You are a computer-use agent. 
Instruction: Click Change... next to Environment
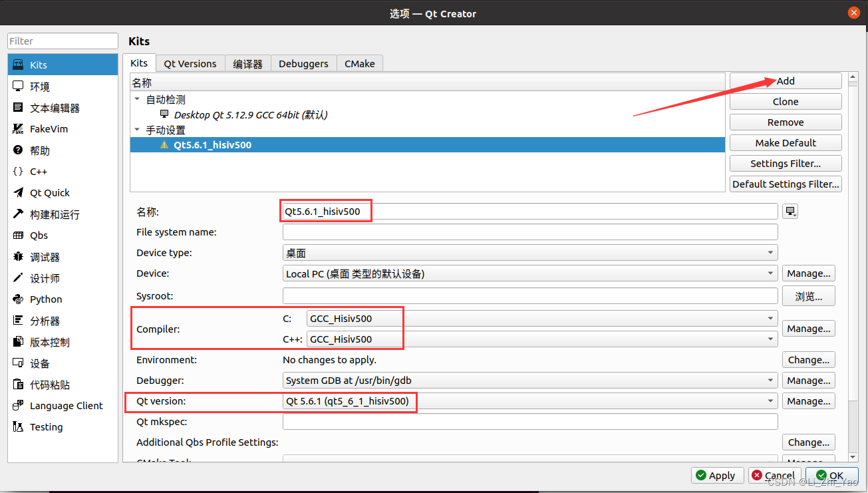pos(809,360)
